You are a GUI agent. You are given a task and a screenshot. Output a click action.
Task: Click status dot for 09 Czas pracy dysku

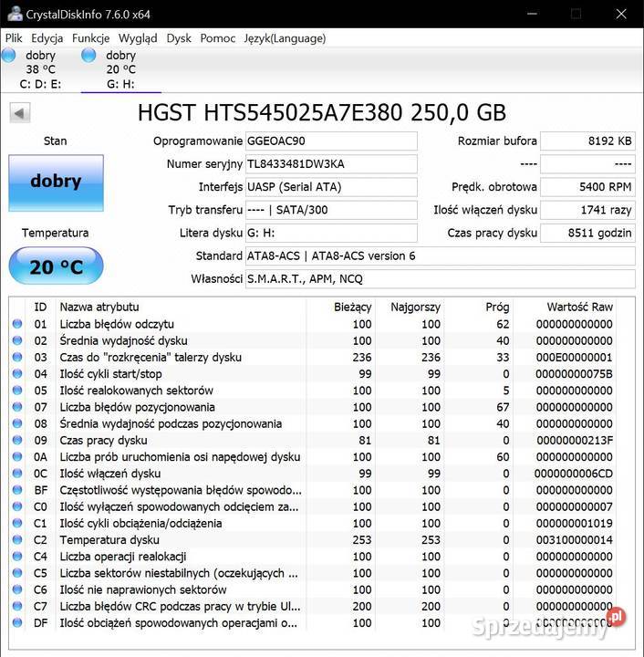pos(17,440)
